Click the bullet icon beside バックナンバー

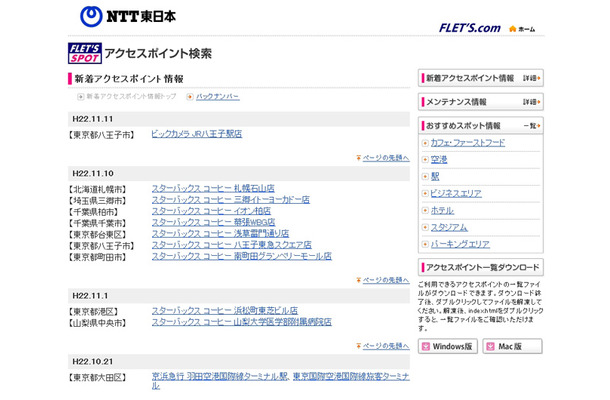point(190,96)
